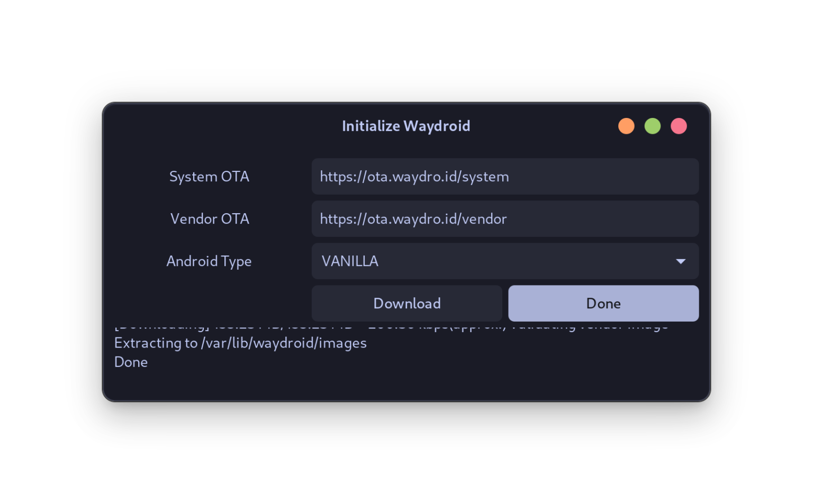Click the Android Type label
The image size is (813, 504).
[209, 261]
